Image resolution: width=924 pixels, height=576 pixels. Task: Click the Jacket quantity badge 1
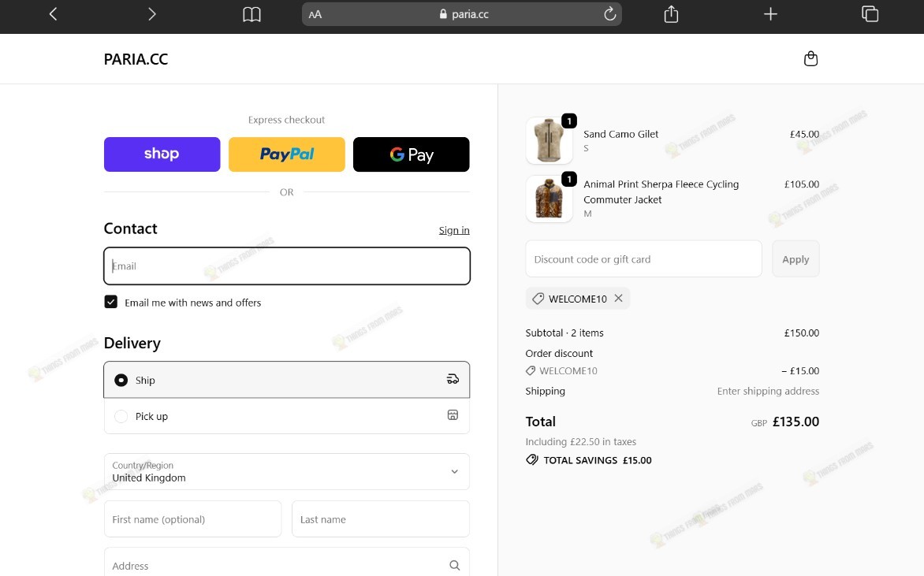pos(569,179)
